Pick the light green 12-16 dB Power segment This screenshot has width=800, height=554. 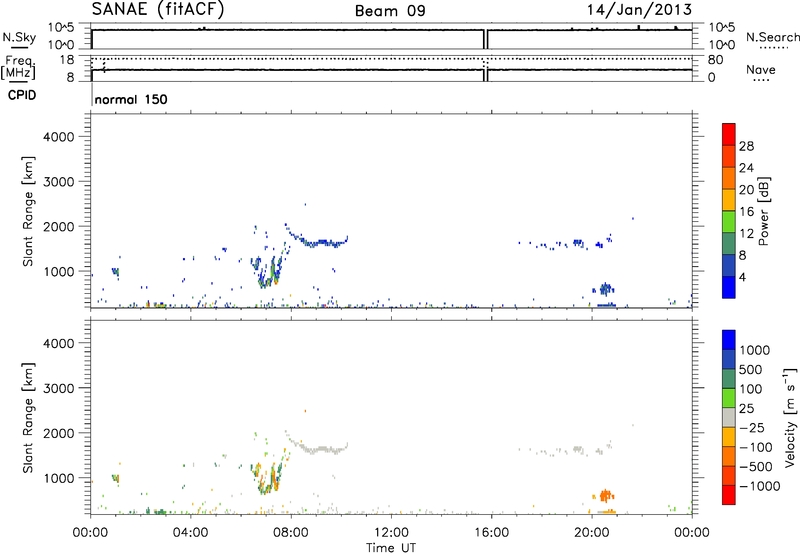pyautogui.click(x=729, y=221)
